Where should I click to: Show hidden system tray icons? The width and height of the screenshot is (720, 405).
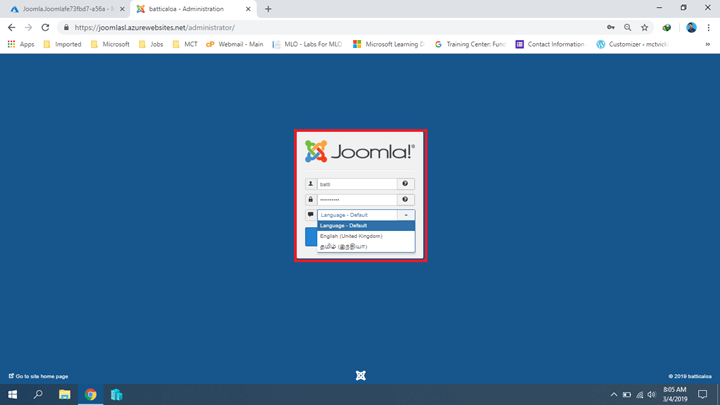click(613, 394)
